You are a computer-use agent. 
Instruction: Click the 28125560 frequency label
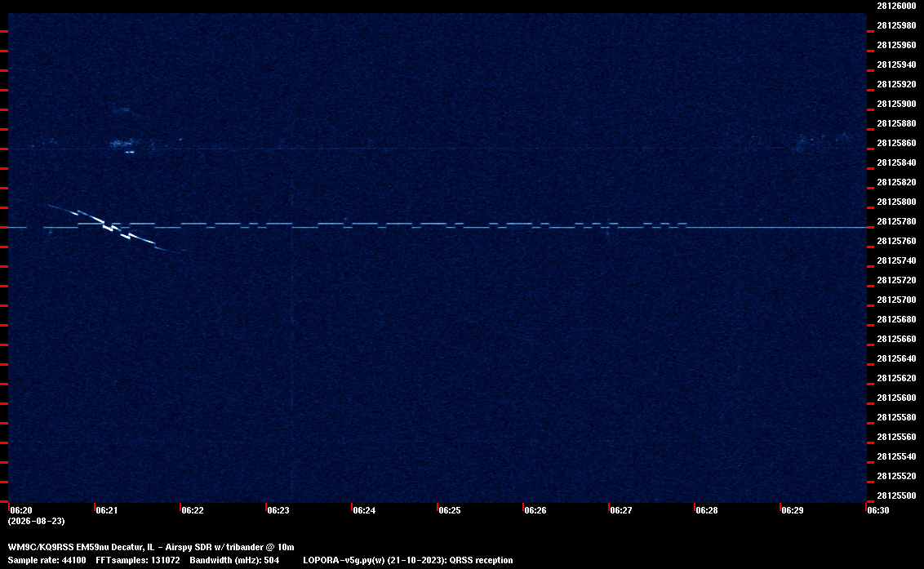click(896, 436)
